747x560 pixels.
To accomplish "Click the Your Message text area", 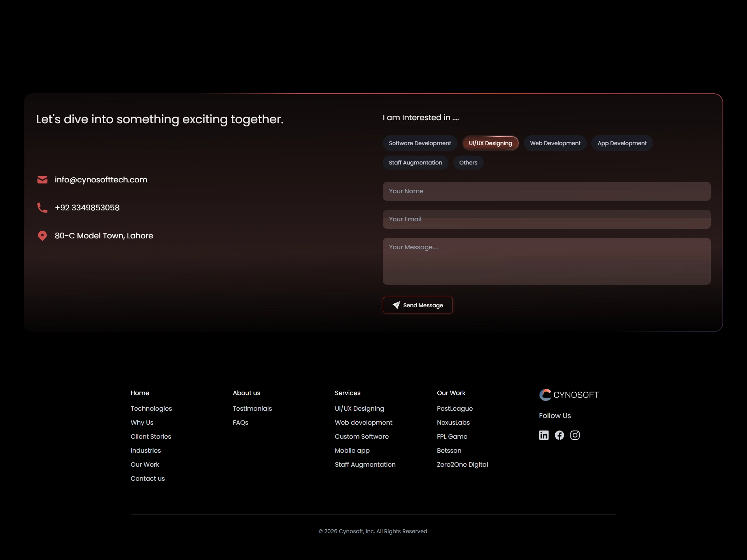I will pos(546,261).
